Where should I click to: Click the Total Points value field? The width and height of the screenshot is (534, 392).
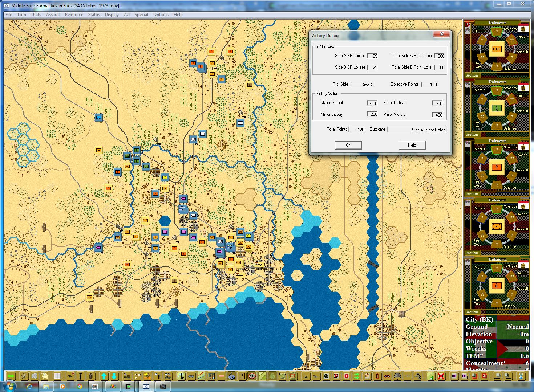tap(356, 130)
